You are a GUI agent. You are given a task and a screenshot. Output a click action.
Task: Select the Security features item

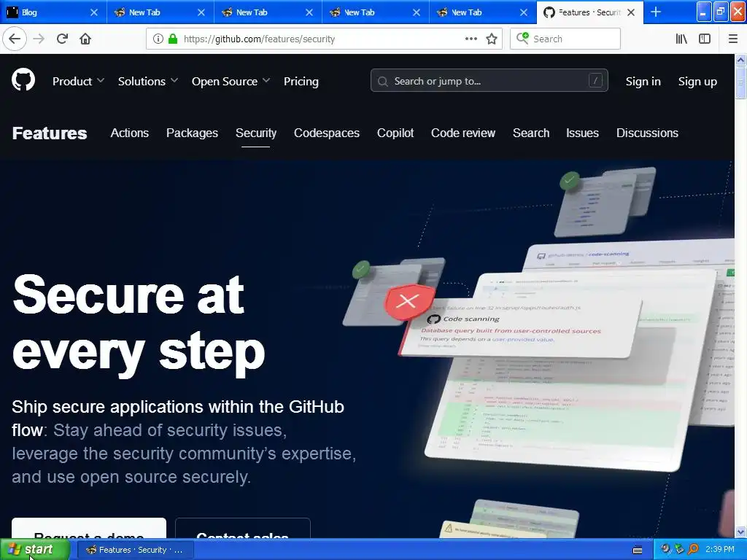(256, 133)
